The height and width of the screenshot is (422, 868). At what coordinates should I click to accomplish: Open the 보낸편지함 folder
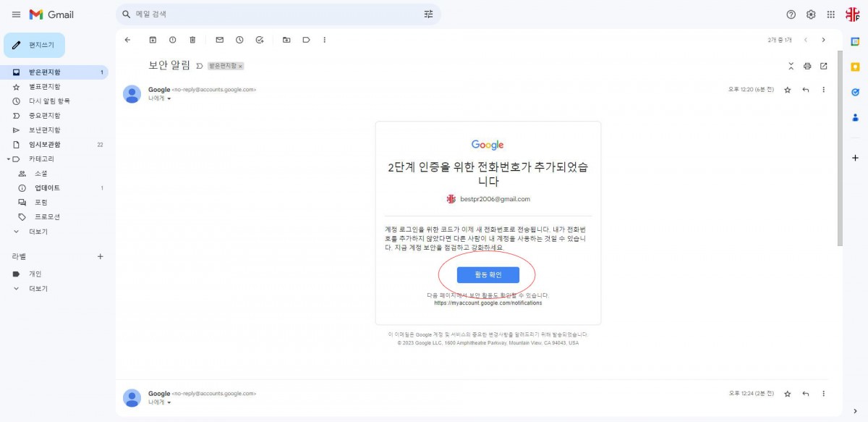click(44, 130)
